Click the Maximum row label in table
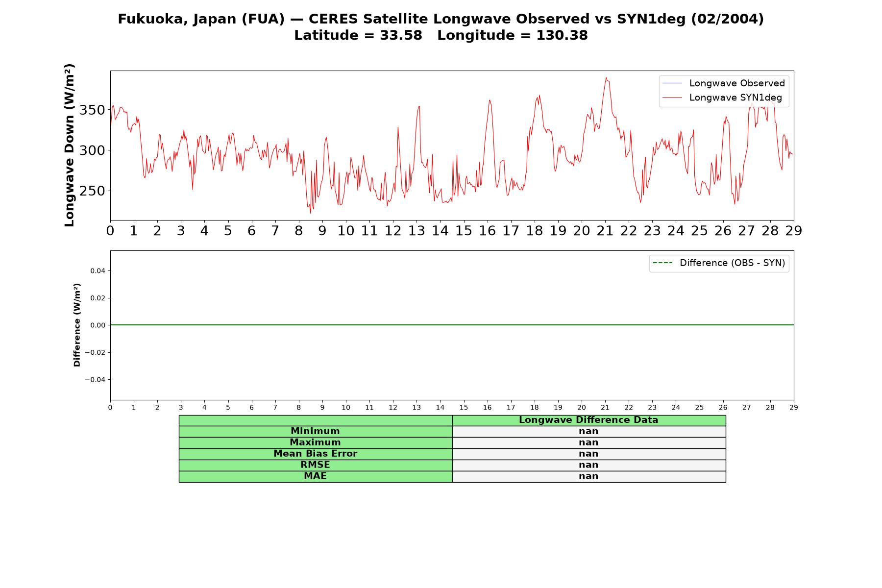 [316, 442]
